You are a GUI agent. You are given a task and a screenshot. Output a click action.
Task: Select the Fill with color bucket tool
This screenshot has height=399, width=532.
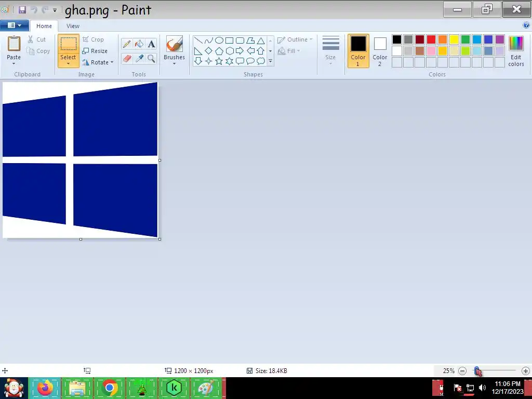click(139, 44)
